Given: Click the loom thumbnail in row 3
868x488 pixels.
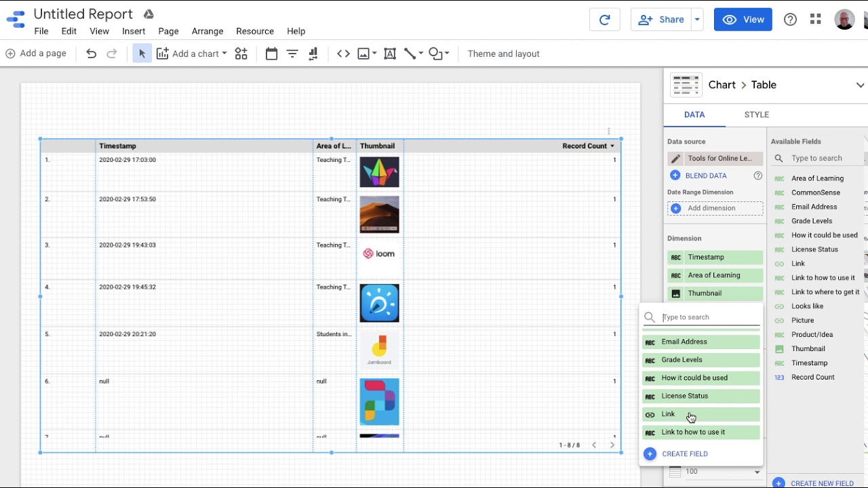Looking at the screenshot, I should pyautogui.click(x=379, y=253).
